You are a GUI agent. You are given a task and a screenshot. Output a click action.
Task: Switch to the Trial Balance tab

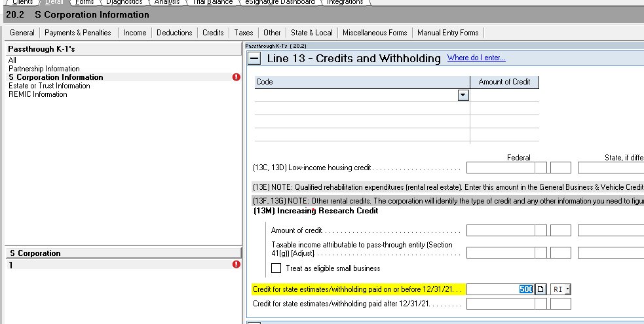pyautogui.click(x=212, y=2)
